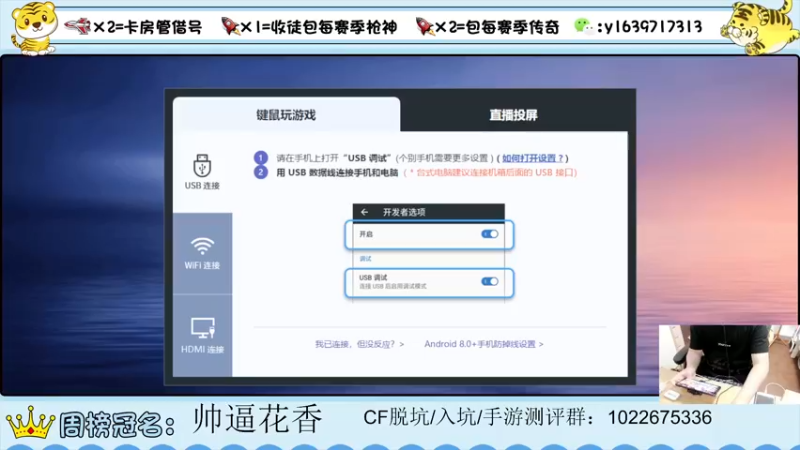Click the back arrow beside 开发者选项
This screenshot has height=450, width=800.
[364, 212]
